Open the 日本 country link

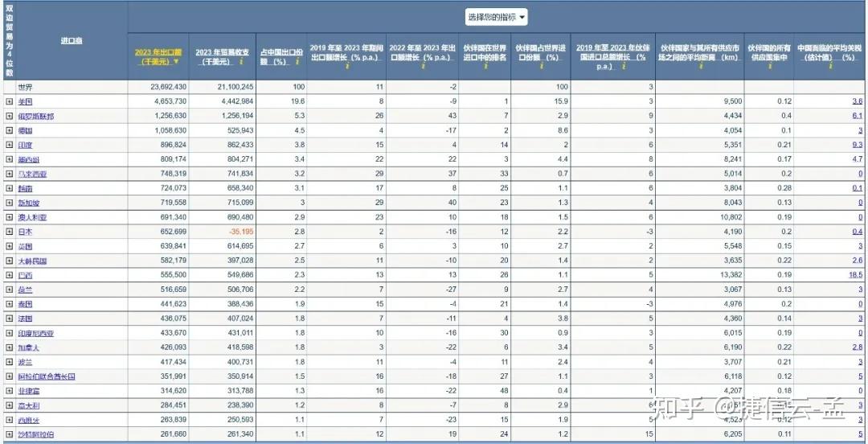pos(26,232)
